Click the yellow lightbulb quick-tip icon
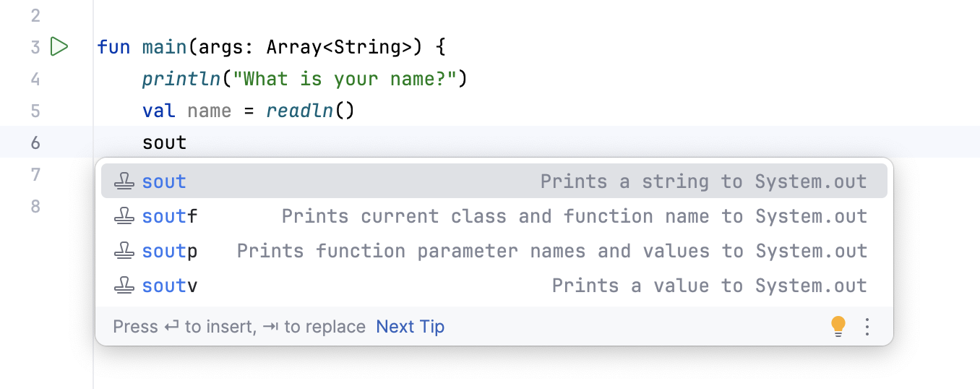The image size is (980, 389). click(x=838, y=326)
